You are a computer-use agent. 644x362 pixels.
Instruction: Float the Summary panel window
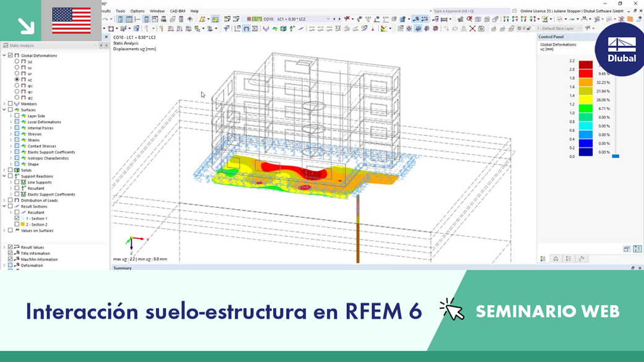633,268
